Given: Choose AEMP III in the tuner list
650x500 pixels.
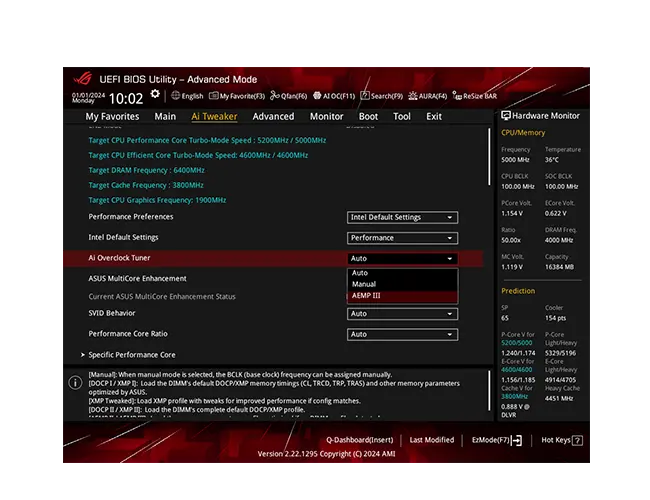Looking at the screenshot, I should coord(402,296).
